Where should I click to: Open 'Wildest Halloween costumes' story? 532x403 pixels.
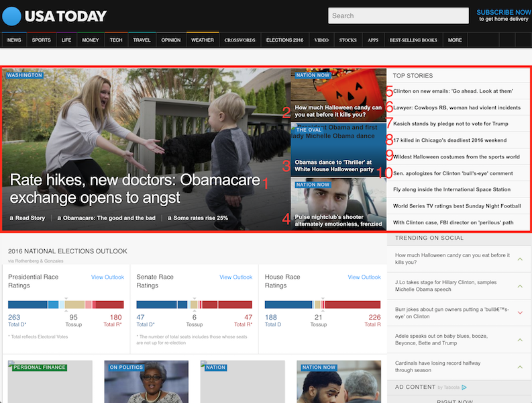coord(456,157)
